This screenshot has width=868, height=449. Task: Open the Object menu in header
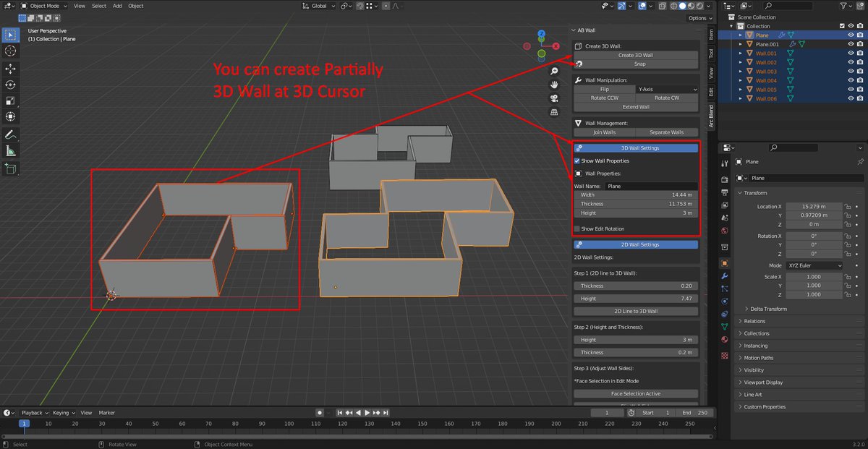[136, 6]
